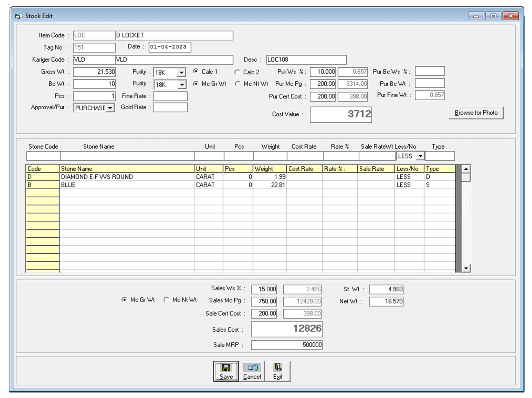This screenshot has width=532, height=398.
Task: Open the Purity dropdown beside Gross Wt
Action: (x=181, y=72)
